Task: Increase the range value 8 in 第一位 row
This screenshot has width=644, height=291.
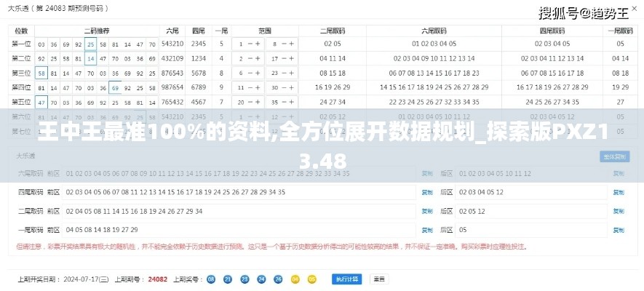Action: pos(291,44)
